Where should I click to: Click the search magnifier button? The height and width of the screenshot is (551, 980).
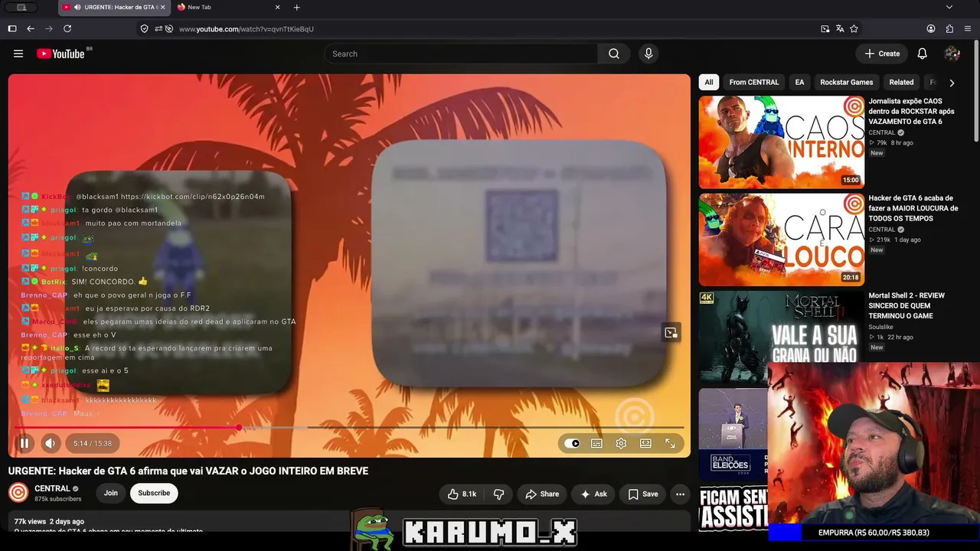click(614, 54)
